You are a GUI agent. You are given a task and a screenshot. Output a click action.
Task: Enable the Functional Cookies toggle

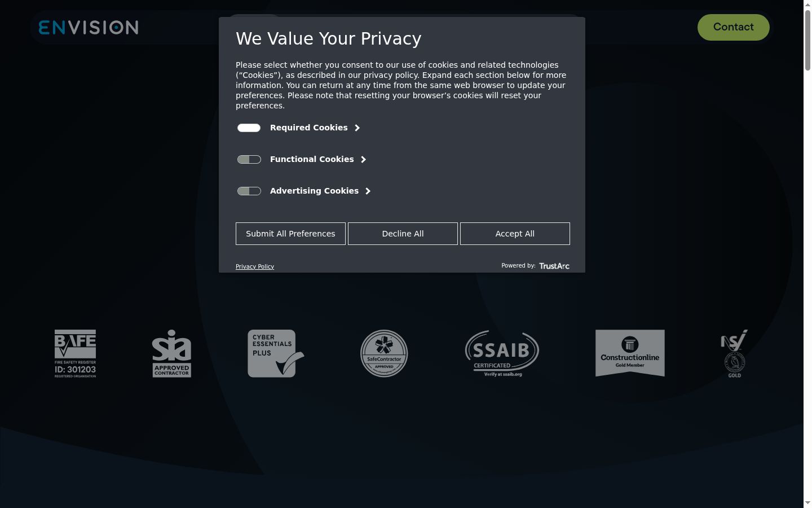pyautogui.click(x=249, y=159)
